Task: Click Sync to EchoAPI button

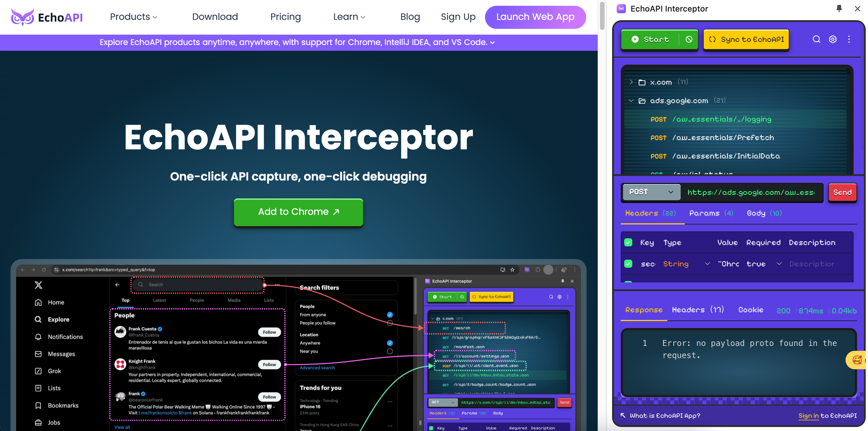Action: point(747,39)
